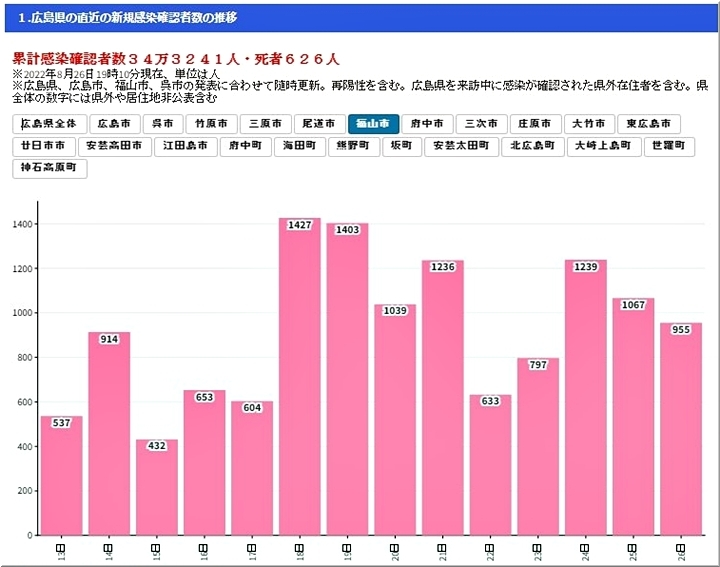Choose 北広島町 town button
Screen dimensions: 720x567
(x=532, y=146)
